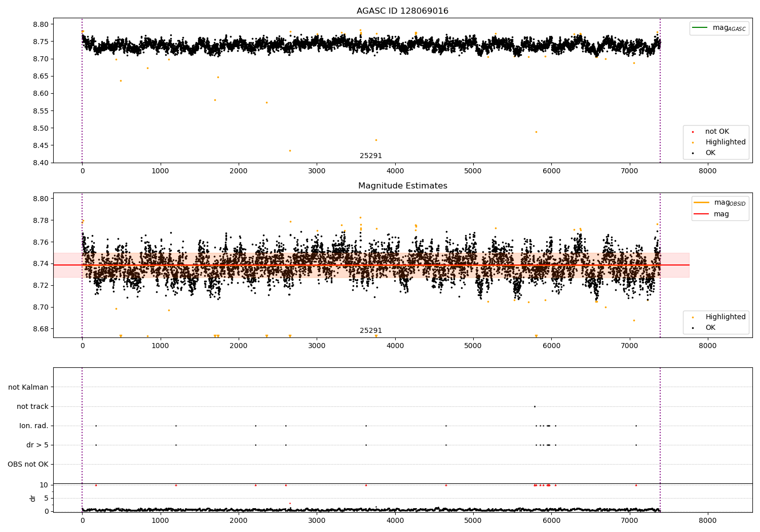Screen dimensions: 760x532
Task: Click the 8.78 y-tick in Magnitude Estimates plot
Action: [x=41, y=220]
